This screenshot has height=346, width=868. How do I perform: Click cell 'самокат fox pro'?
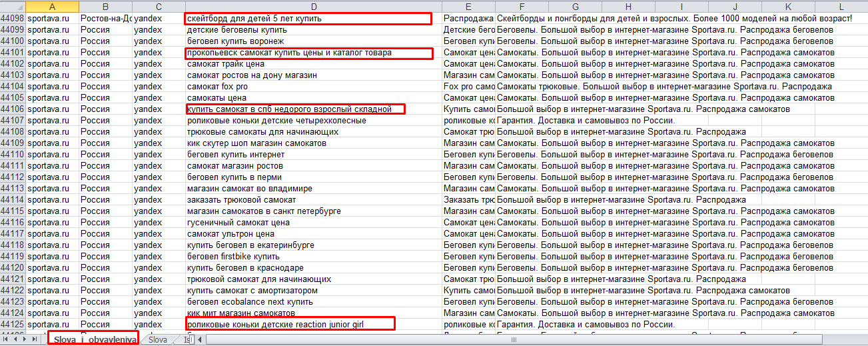point(313,87)
